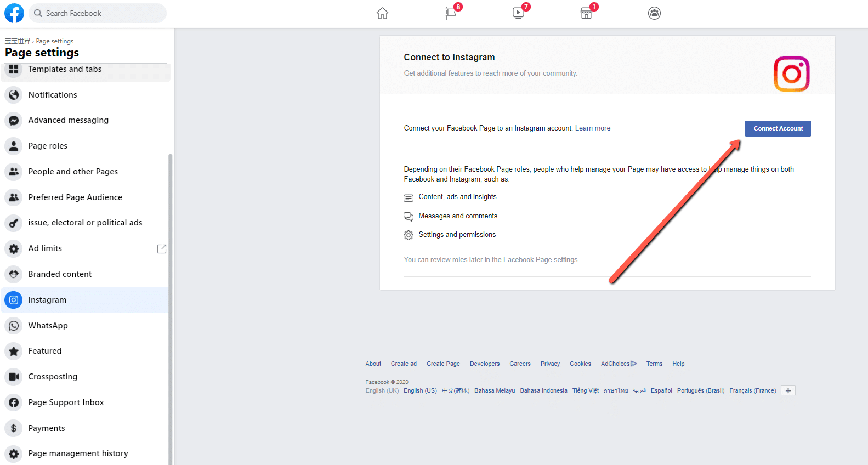Viewport: 868px width, 465px height.
Task: Open Page management history
Action: tap(78, 453)
